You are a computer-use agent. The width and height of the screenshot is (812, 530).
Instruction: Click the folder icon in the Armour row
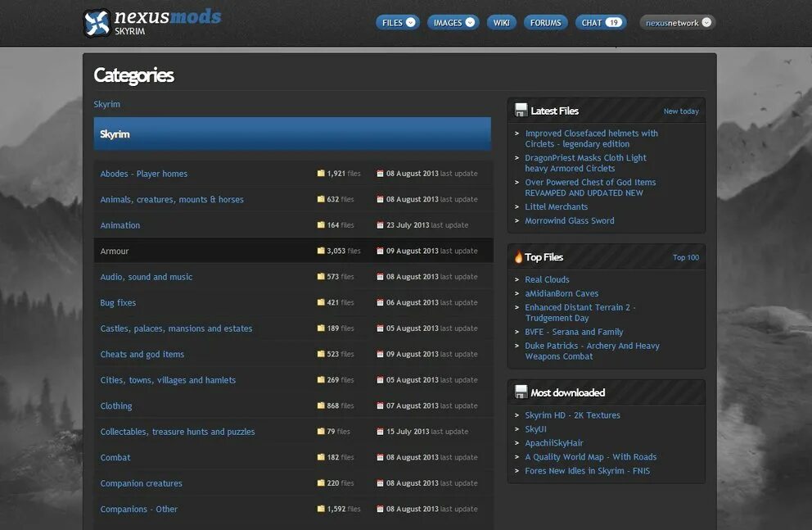tap(321, 251)
